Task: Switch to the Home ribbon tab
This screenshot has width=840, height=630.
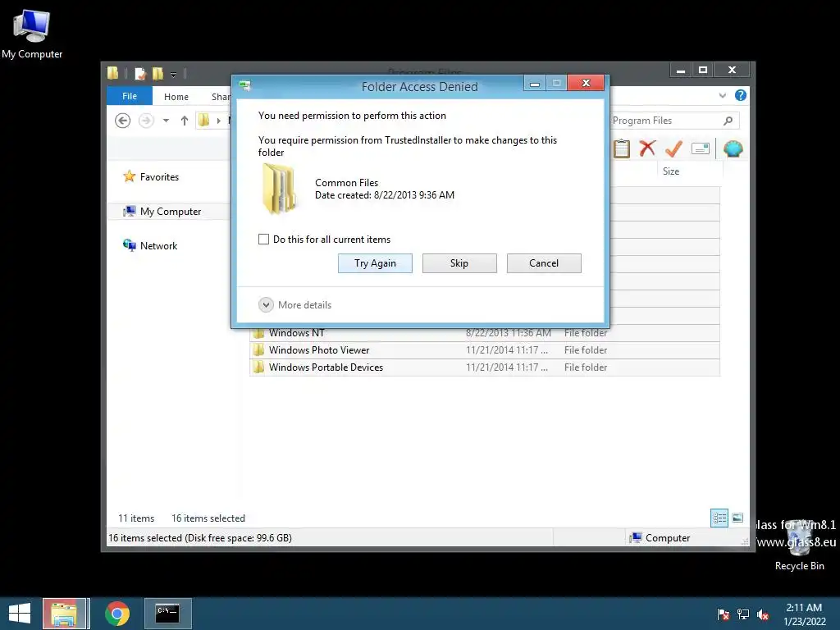Action: (176, 97)
